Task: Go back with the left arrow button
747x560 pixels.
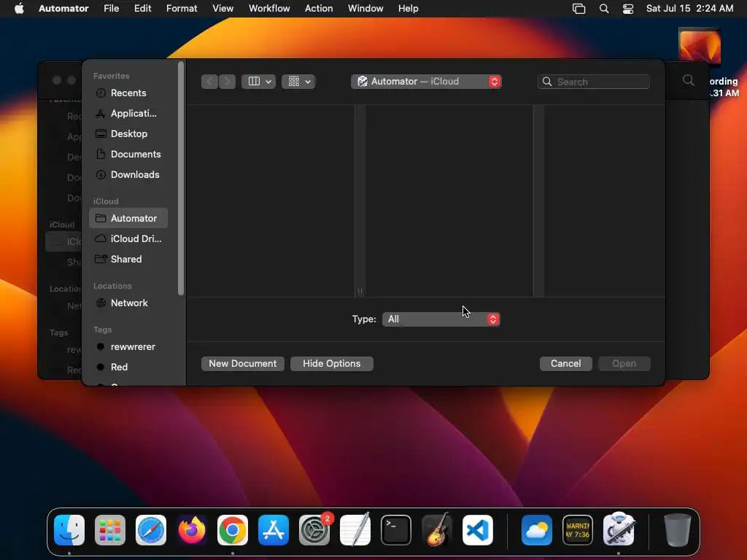Action: pyautogui.click(x=209, y=82)
